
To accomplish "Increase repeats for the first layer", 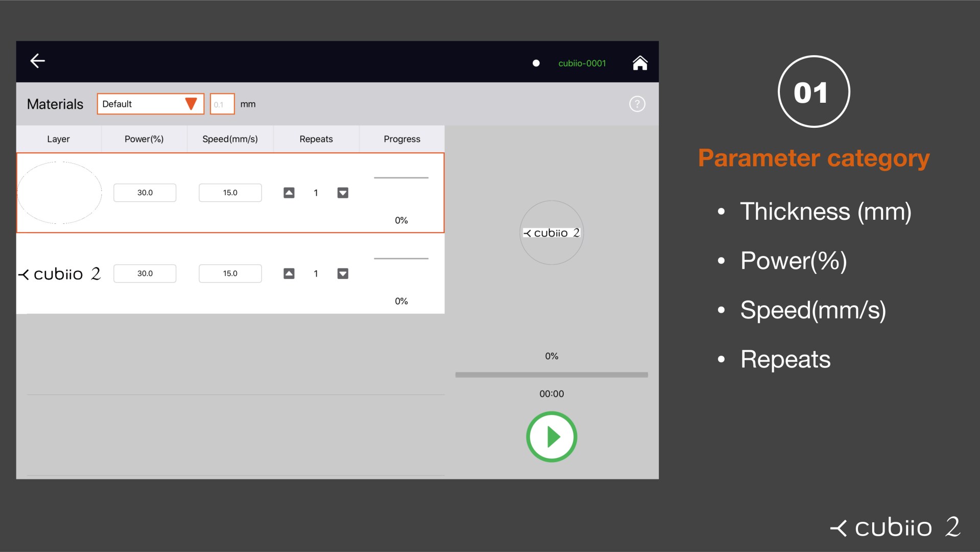I will point(289,193).
